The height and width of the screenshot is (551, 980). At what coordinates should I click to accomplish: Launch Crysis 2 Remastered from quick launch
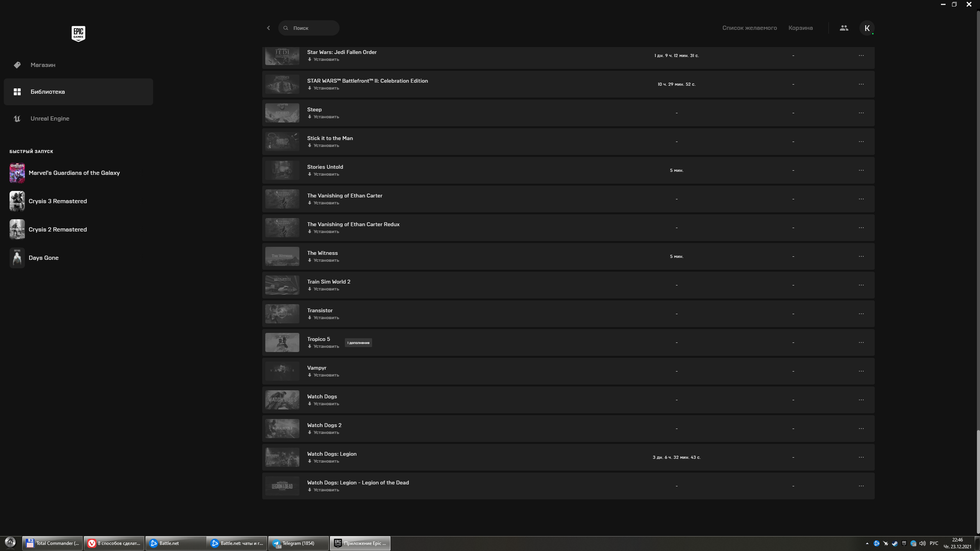coord(48,230)
